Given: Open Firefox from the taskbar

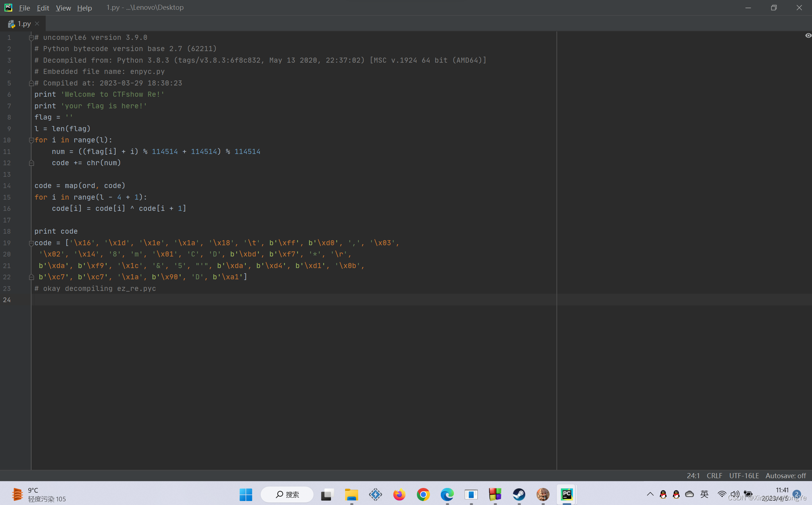Looking at the screenshot, I should tap(399, 494).
